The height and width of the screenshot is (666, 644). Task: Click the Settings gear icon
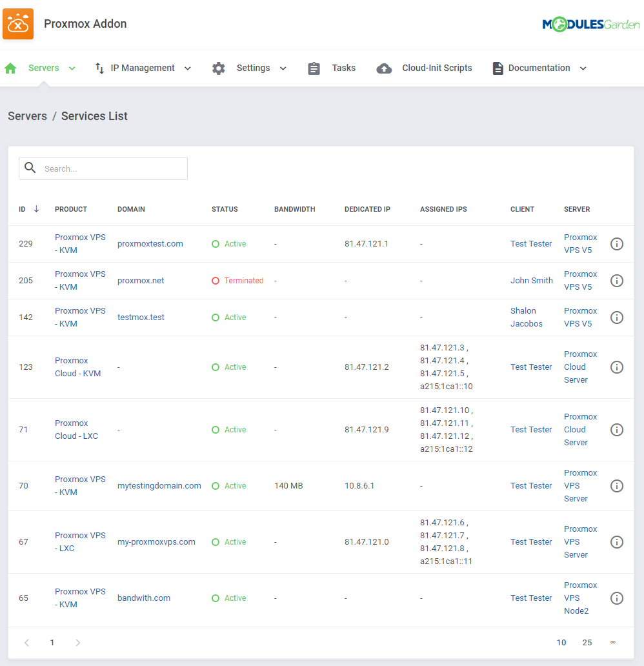tap(218, 68)
